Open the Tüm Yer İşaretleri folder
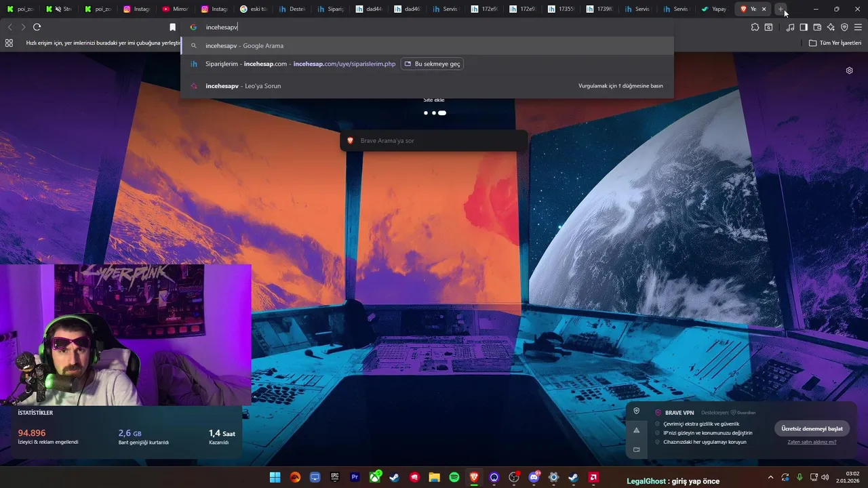 (x=835, y=43)
